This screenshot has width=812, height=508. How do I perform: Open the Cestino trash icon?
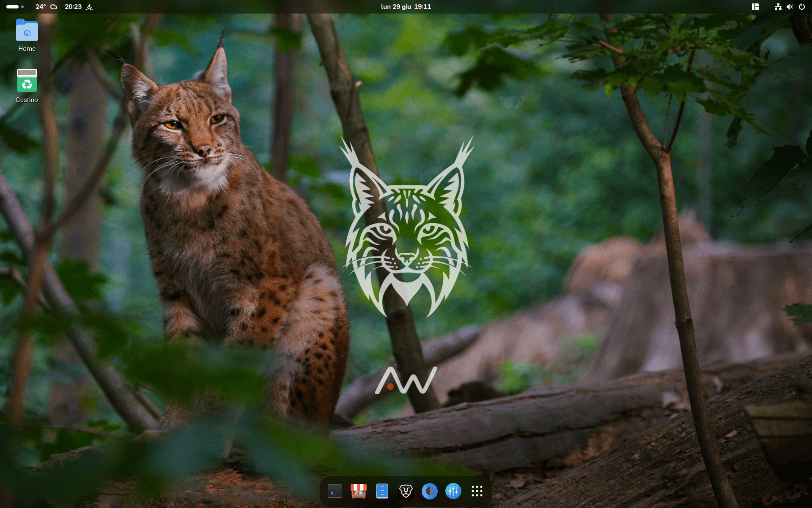(x=27, y=86)
